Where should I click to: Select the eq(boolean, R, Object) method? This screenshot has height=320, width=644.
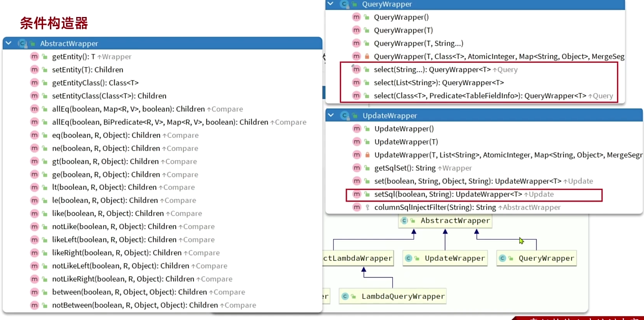point(106,135)
